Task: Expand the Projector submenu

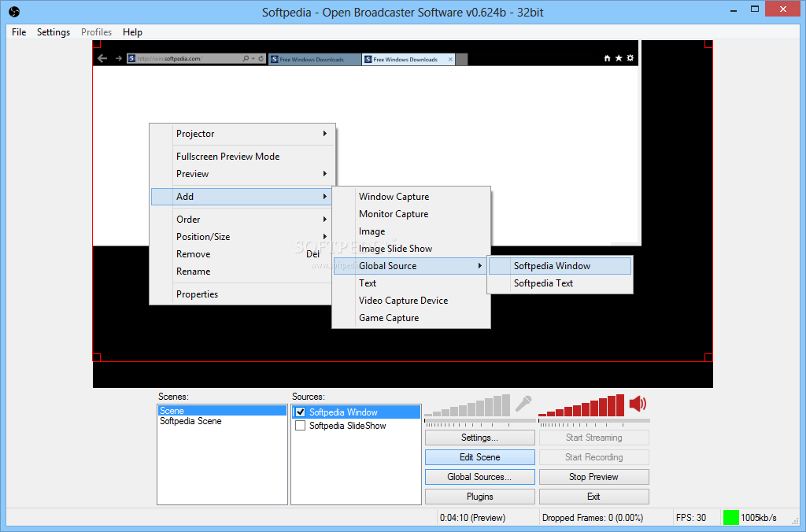Action: click(x=242, y=134)
